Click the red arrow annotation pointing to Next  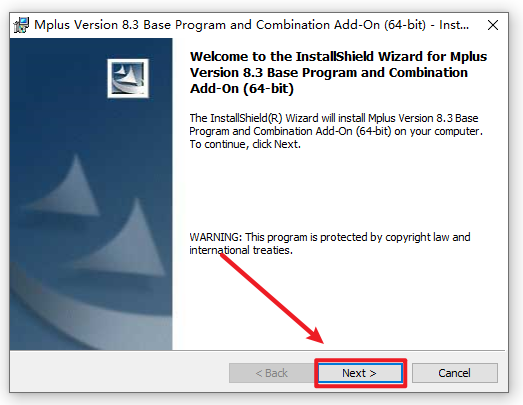272,298
